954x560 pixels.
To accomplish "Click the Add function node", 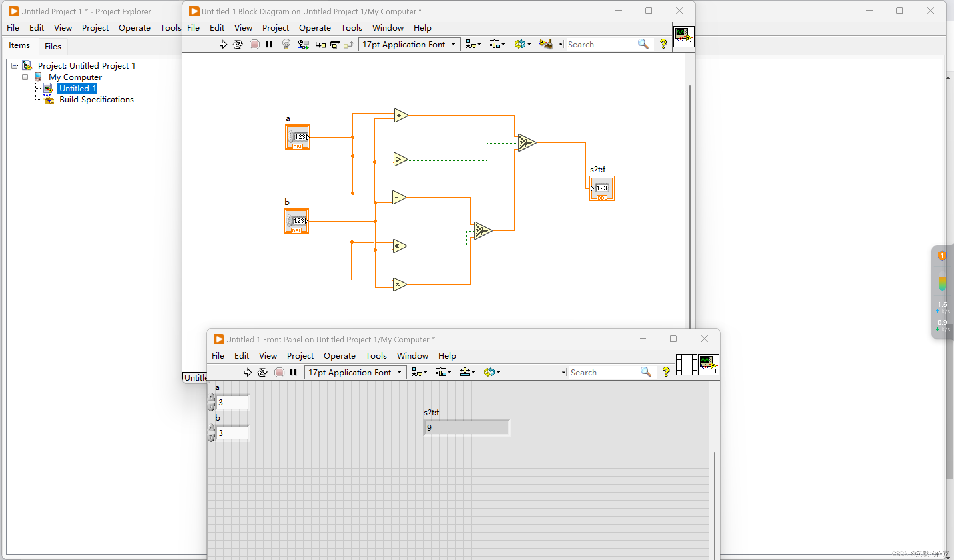I will point(400,115).
